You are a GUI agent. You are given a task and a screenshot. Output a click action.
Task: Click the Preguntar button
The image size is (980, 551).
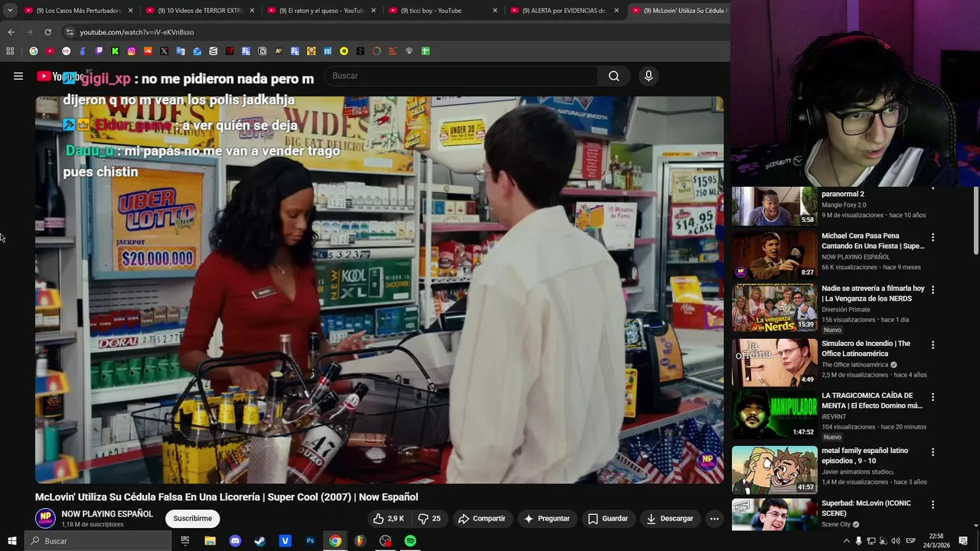(547, 518)
